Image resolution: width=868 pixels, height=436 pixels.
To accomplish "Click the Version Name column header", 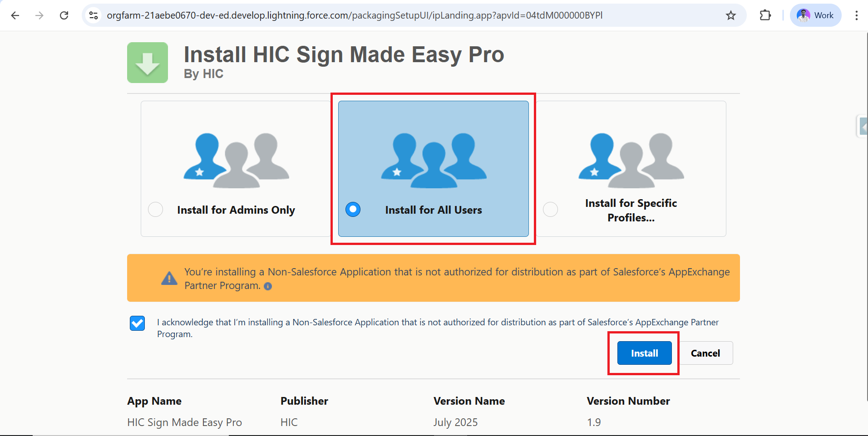I will [469, 401].
